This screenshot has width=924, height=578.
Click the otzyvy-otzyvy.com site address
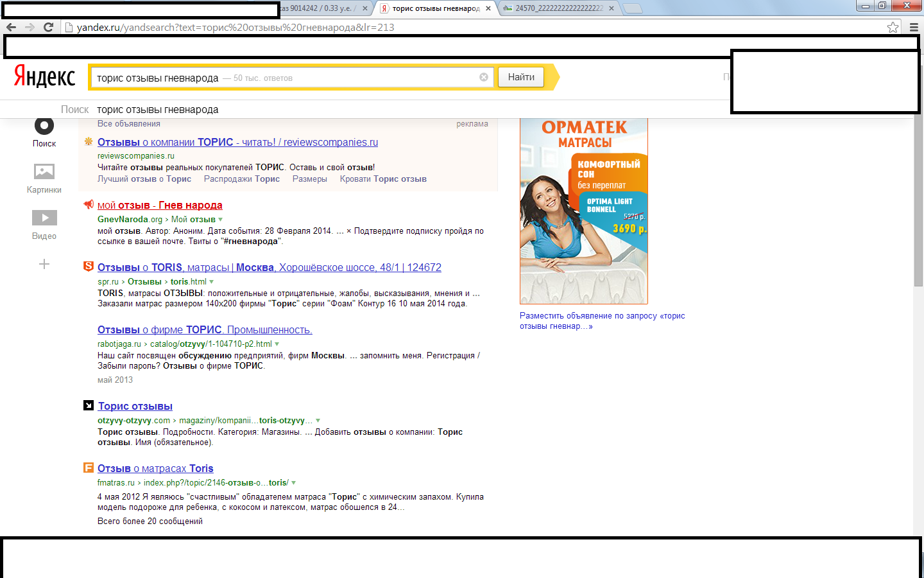pyautogui.click(x=133, y=421)
